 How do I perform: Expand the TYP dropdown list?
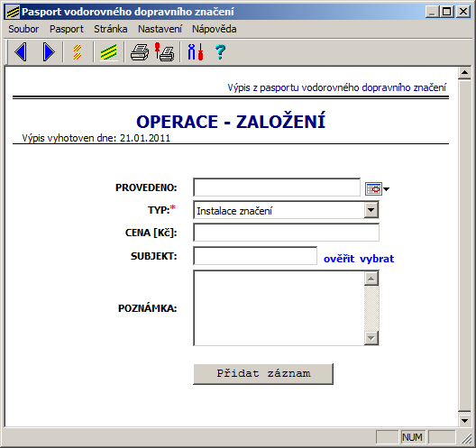(371, 210)
